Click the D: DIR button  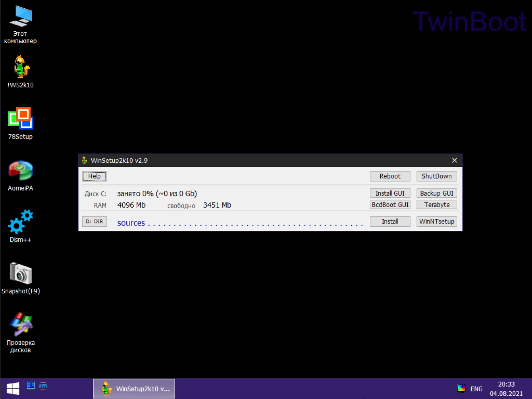(94, 221)
